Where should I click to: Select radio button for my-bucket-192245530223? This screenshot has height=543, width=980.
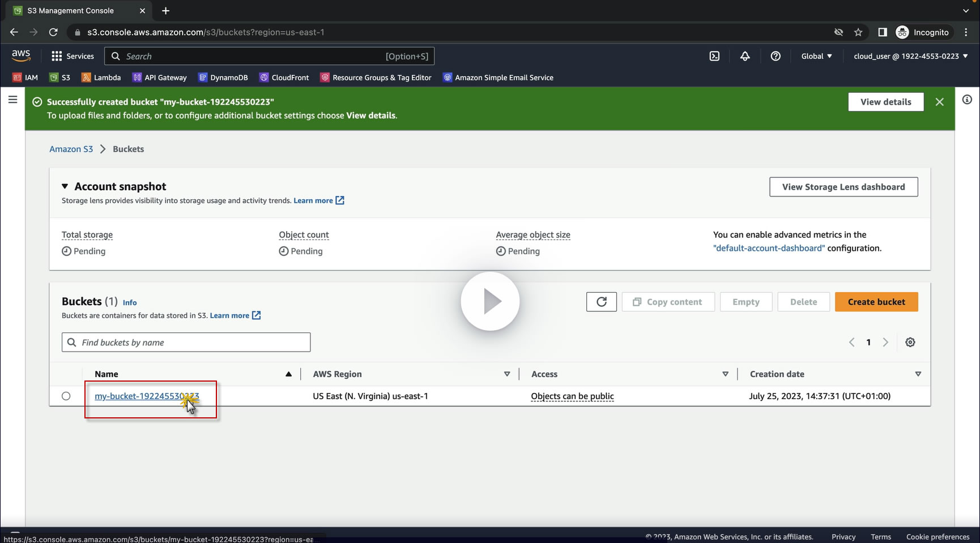[x=66, y=396]
